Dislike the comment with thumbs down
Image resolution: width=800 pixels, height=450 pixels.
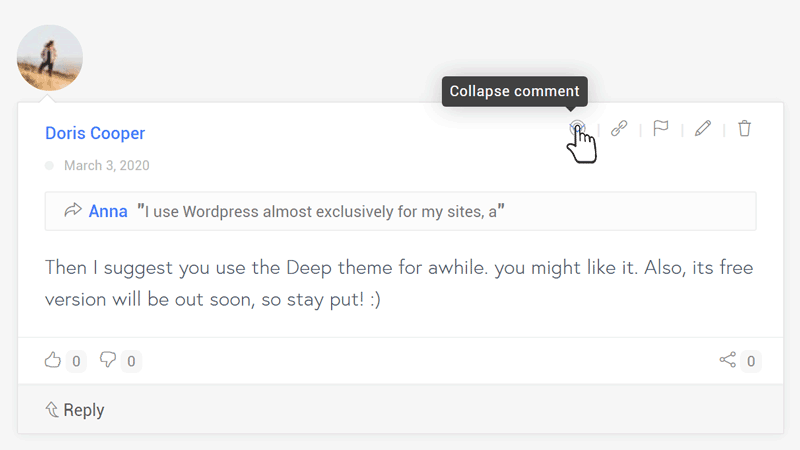coord(108,360)
